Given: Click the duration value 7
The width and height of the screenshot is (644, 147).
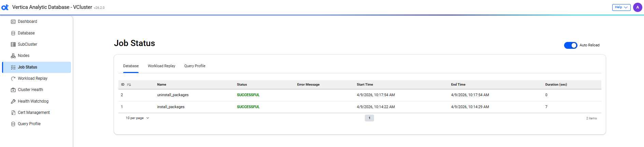Looking at the screenshot, I should click(546, 107).
